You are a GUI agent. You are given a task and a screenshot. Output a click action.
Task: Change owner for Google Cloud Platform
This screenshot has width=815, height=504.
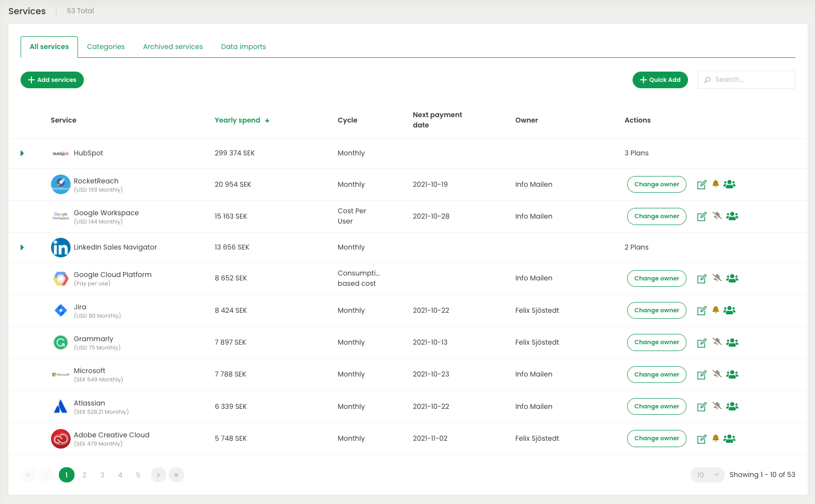click(657, 278)
